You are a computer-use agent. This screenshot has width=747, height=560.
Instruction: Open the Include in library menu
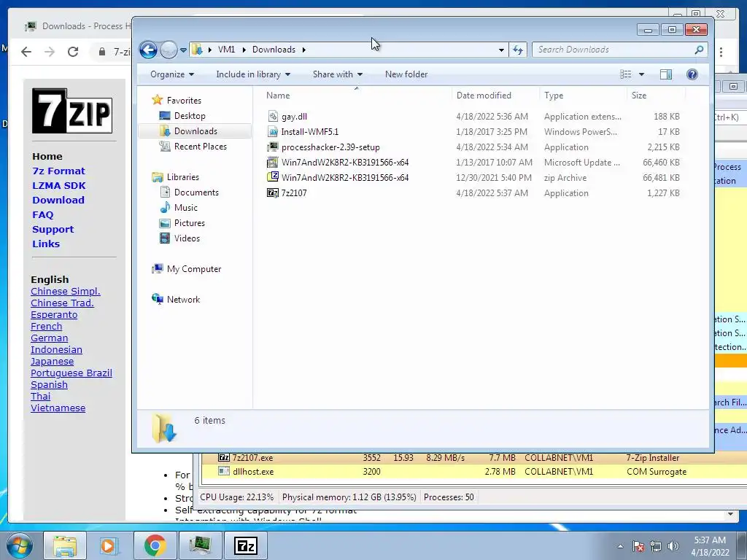coord(253,74)
